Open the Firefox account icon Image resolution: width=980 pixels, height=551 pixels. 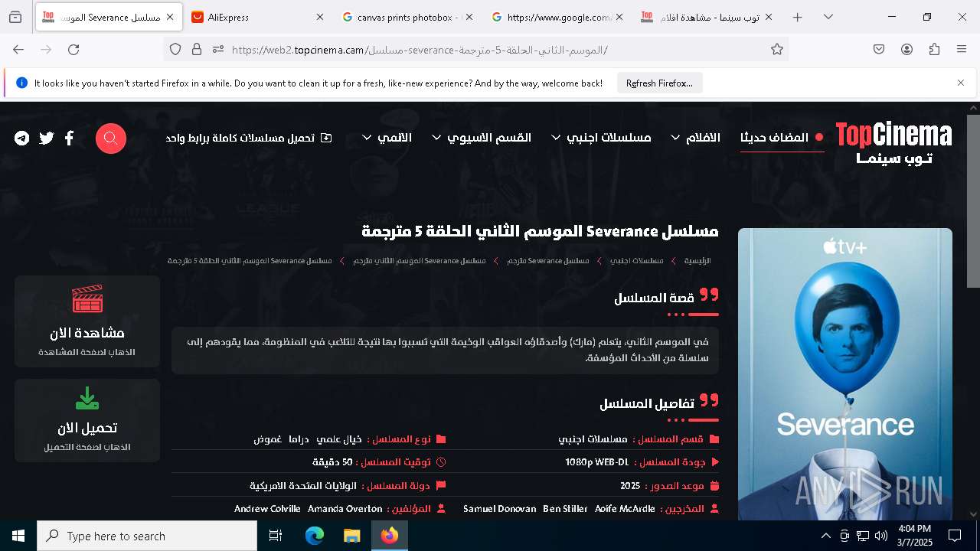[906, 50]
